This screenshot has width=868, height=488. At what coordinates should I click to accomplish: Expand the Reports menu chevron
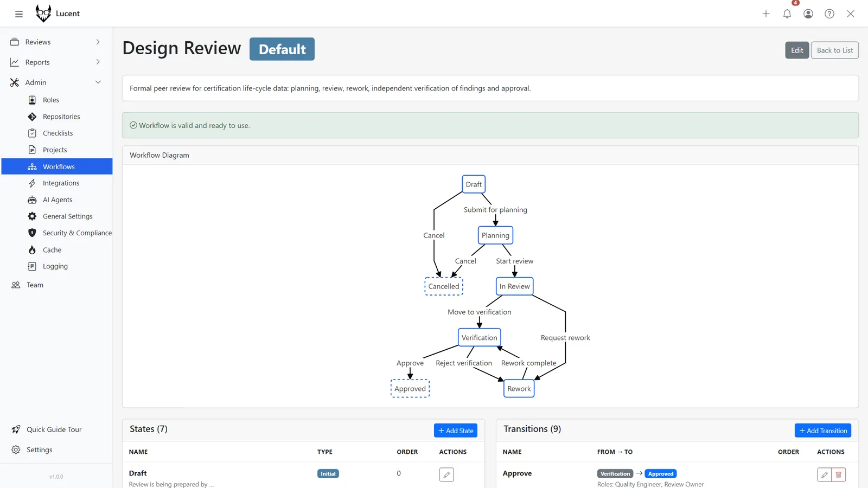pos(98,62)
